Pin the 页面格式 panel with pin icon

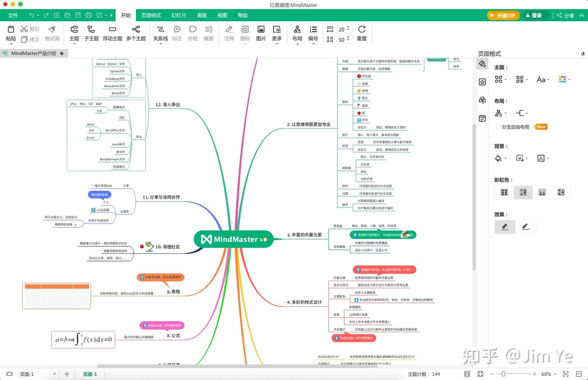click(x=583, y=54)
